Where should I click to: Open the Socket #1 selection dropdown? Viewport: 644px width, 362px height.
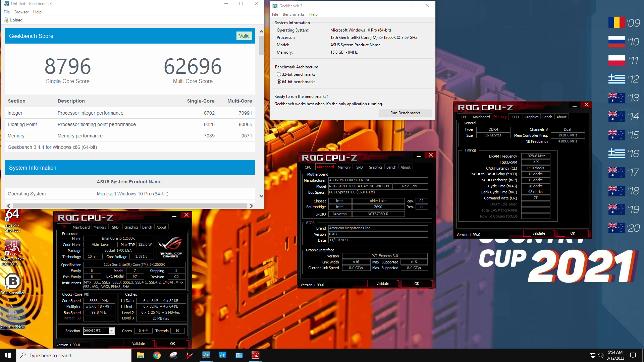(x=111, y=331)
